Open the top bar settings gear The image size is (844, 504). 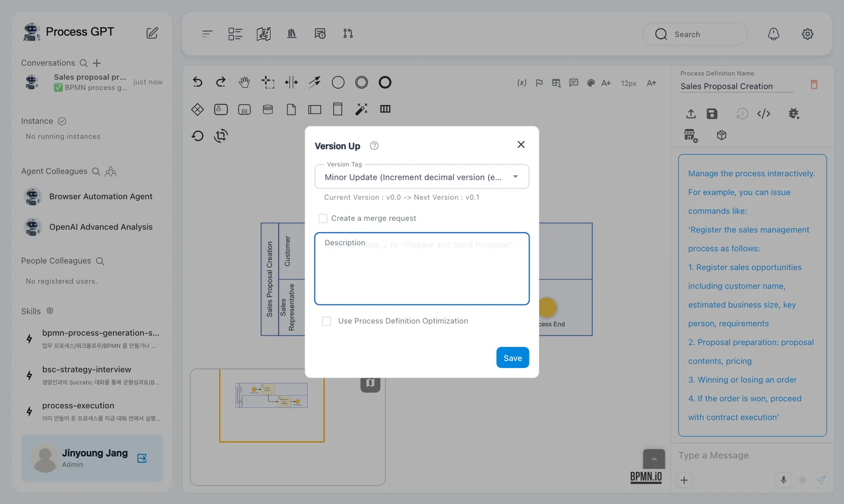[x=808, y=34]
